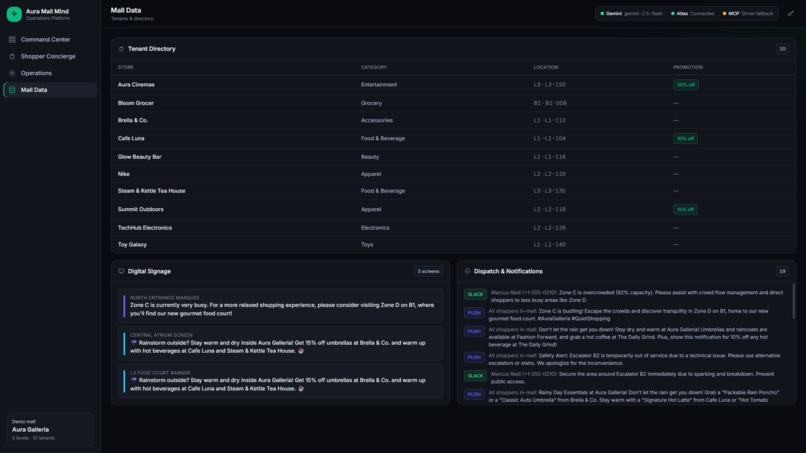
Task: Click the Electronics category cell
Action: tap(375, 228)
